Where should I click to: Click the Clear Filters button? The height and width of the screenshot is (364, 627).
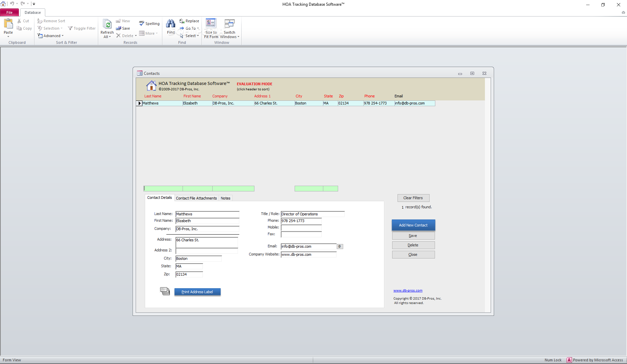tap(413, 198)
